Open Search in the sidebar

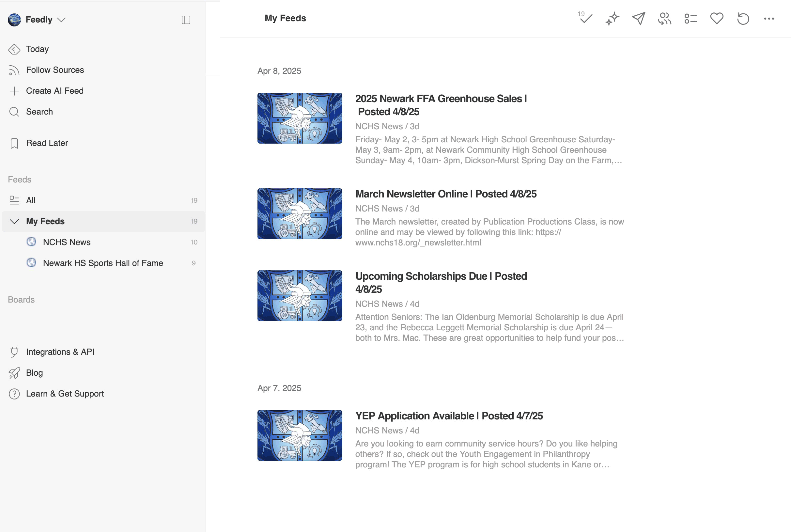coord(39,112)
